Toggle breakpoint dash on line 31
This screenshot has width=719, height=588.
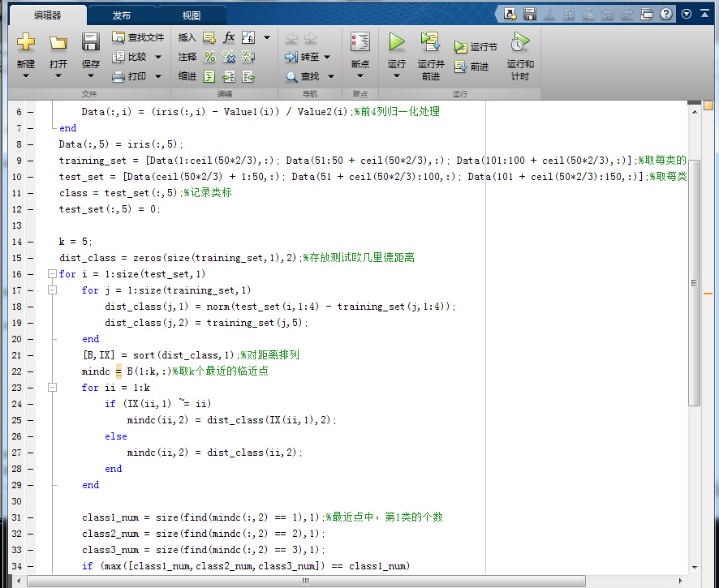coord(30,518)
